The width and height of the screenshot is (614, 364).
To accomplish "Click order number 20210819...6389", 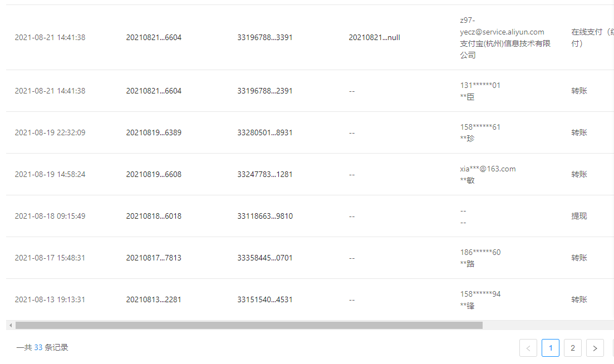I will point(154,132).
